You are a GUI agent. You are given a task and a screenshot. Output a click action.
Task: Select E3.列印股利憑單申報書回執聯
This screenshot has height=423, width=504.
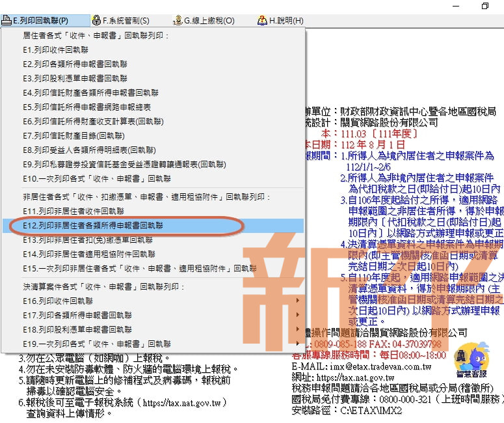(x=75, y=78)
